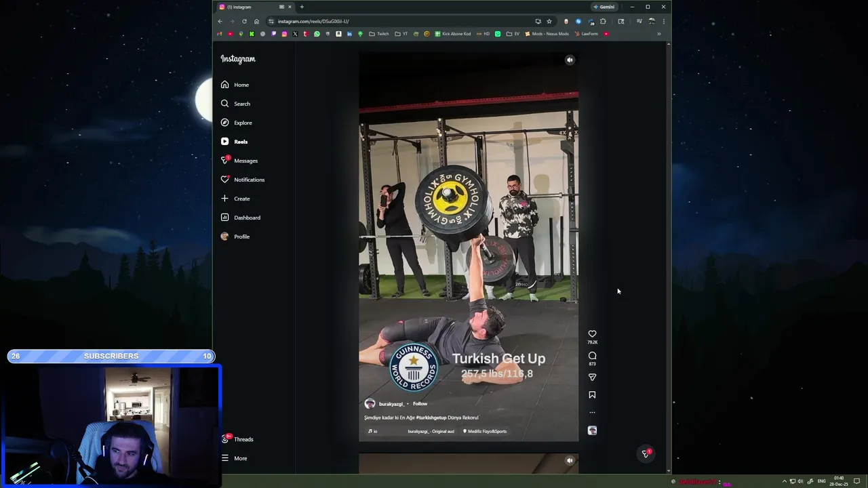The image size is (868, 488).
Task: Open the EV bookmarks folder
Action: (513, 34)
